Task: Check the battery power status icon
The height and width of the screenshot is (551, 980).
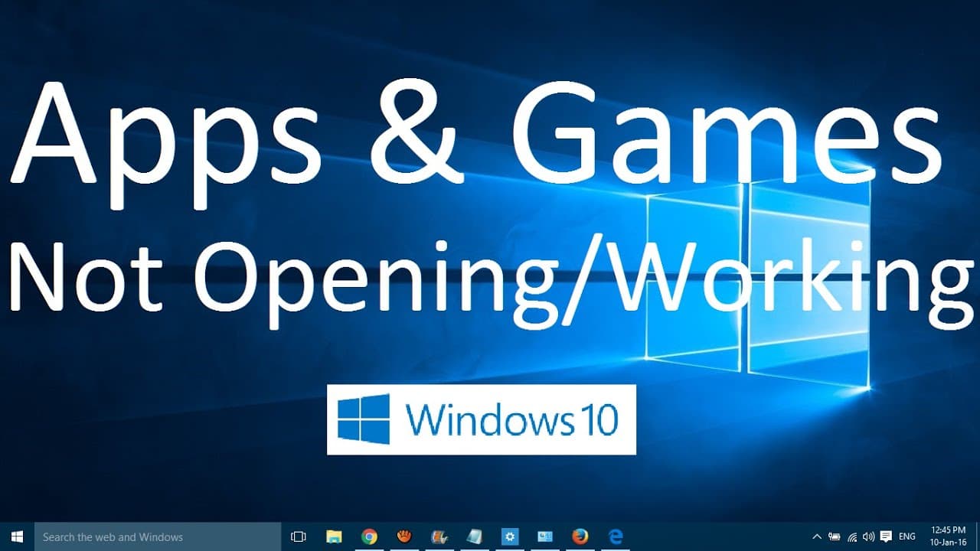Action: pos(835,536)
